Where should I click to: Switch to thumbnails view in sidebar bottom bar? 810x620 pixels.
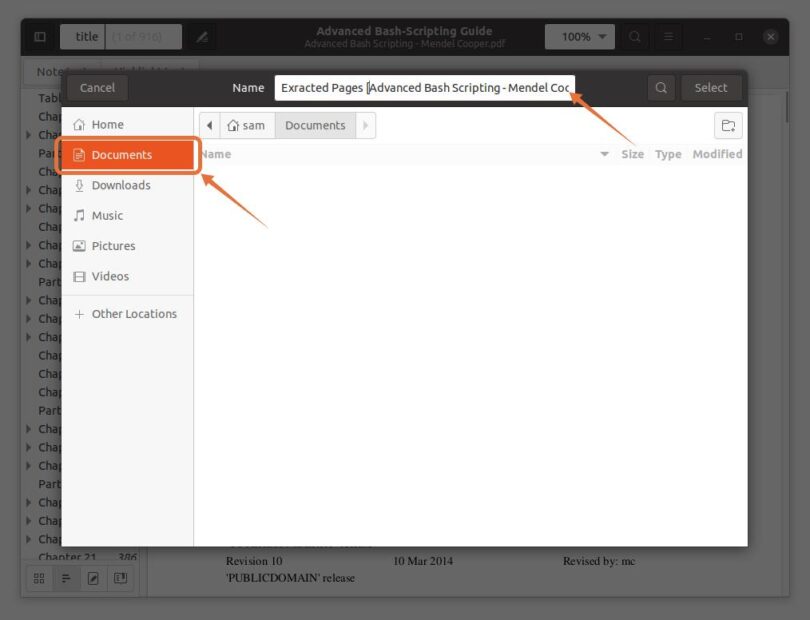click(x=38, y=578)
